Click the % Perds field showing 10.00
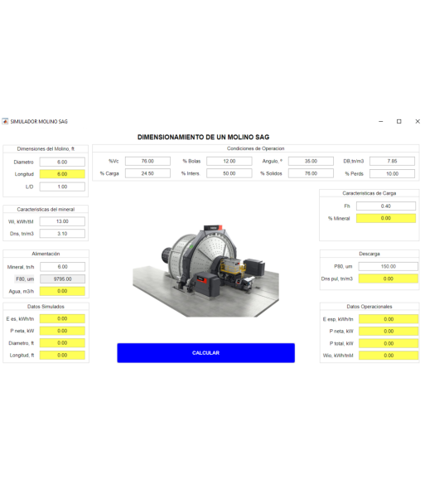 click(392, 173)
